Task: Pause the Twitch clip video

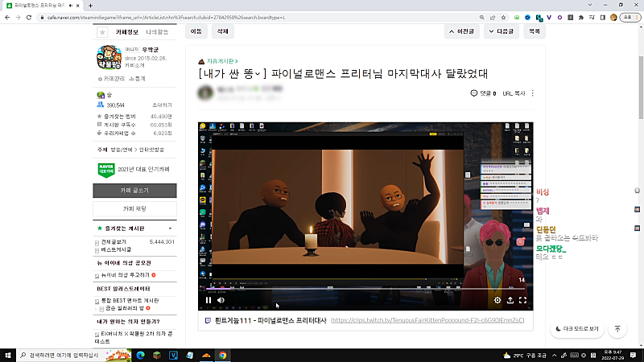Action: click(208, 300)
